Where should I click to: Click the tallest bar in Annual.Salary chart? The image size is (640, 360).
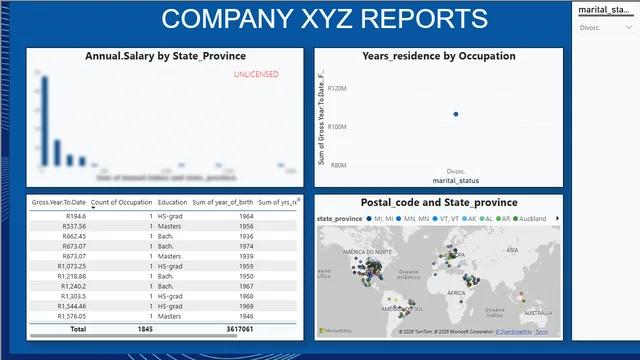44,121
